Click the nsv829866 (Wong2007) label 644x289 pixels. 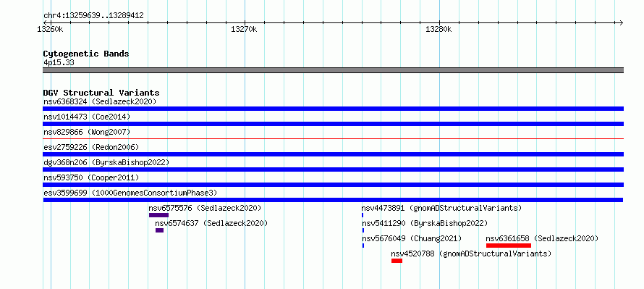(x=87, y=132)
